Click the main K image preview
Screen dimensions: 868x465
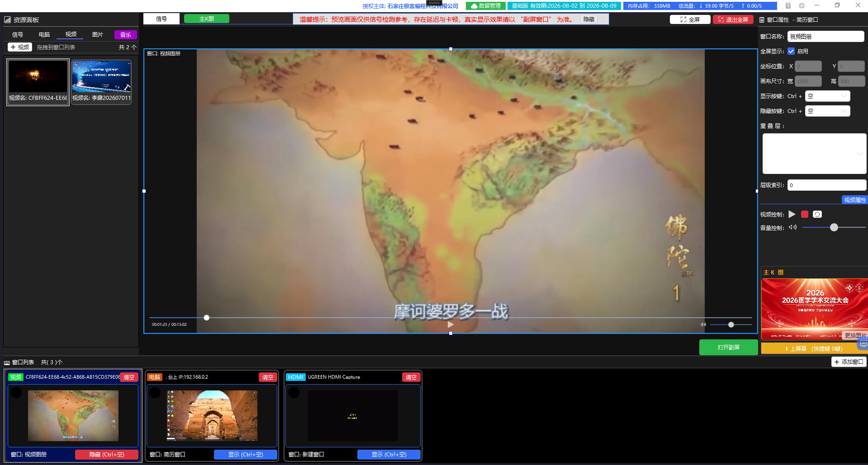[x=814, y=309]
